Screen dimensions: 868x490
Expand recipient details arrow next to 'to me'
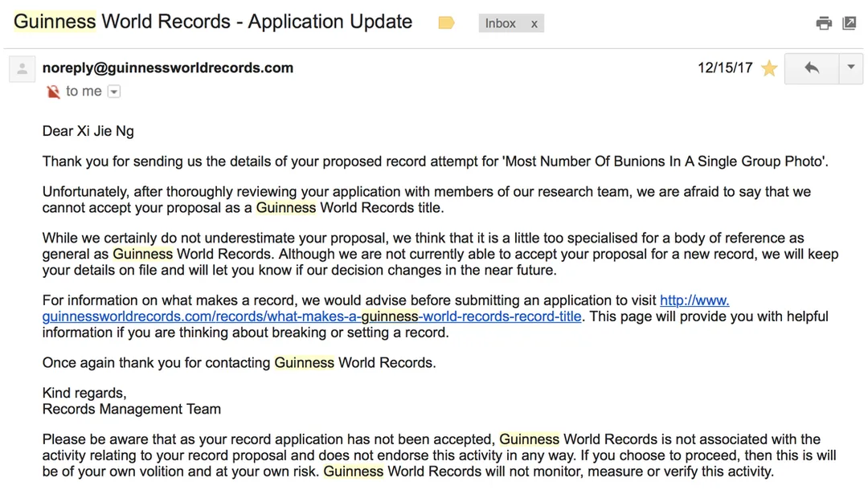tap(113, 92)
